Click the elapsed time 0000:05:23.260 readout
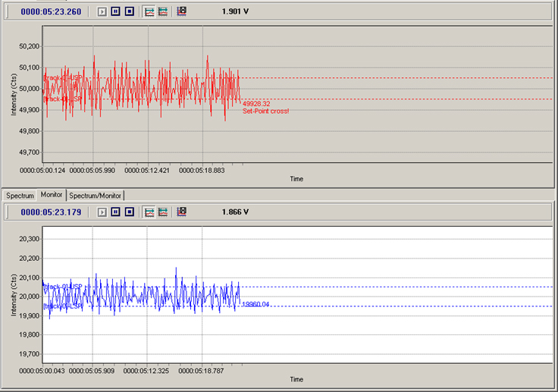This screenshot has height=392, width=558. 51,11
